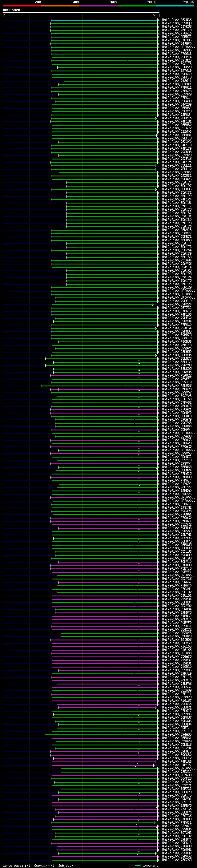Select label UniRef100_B5AIU1
Viewport: 197px width, 868px height.
(177, 203)
